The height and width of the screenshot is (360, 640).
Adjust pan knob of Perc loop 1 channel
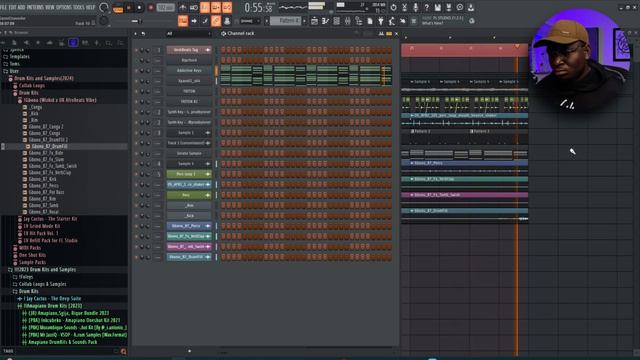click(x=142, y=174)
